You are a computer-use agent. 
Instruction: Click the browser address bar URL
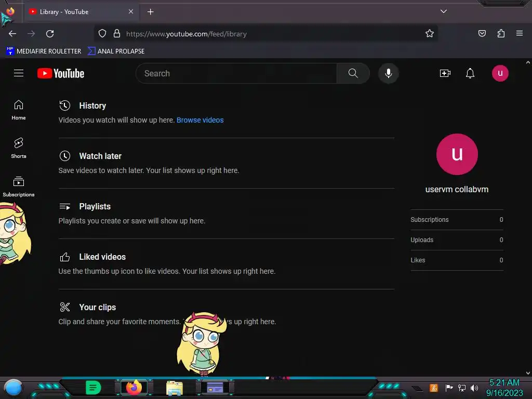187,34
